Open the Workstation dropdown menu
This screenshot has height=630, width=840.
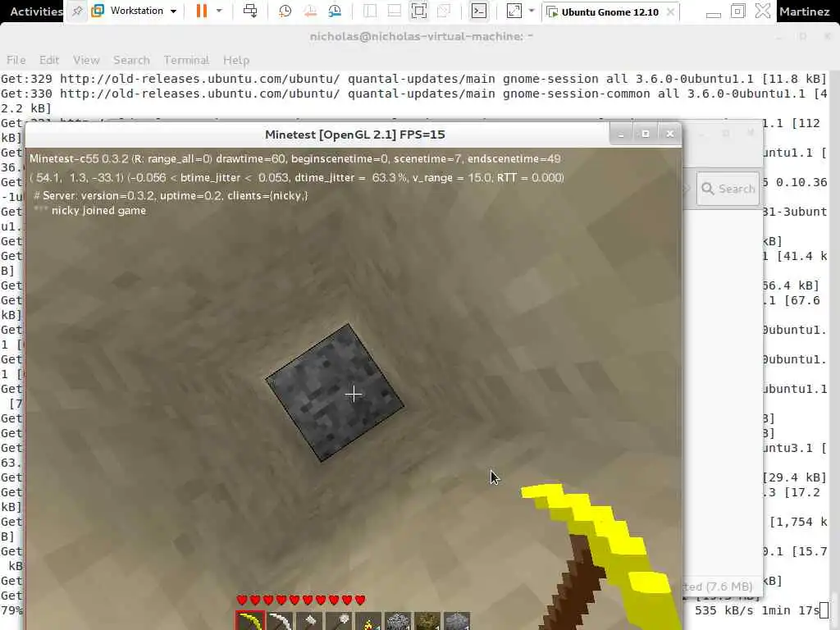pos(143,11)
